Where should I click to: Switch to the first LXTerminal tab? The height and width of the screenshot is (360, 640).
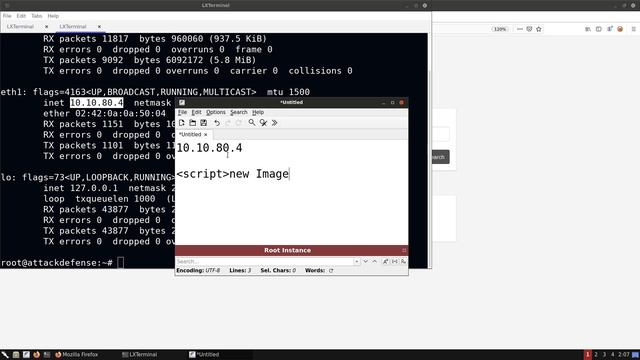tap(20, 27)
